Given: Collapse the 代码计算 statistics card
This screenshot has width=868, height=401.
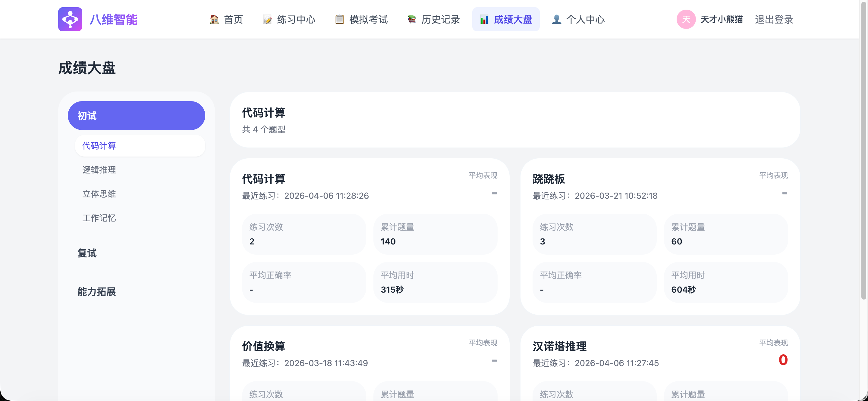Looking at the screenshot, I should 494,194.
